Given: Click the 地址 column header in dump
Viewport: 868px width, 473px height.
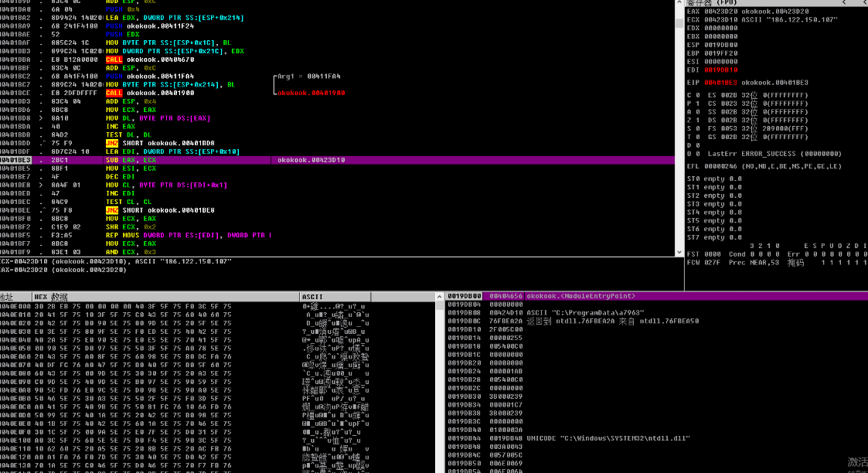Looking at the screenshot, I should (15, 297).
